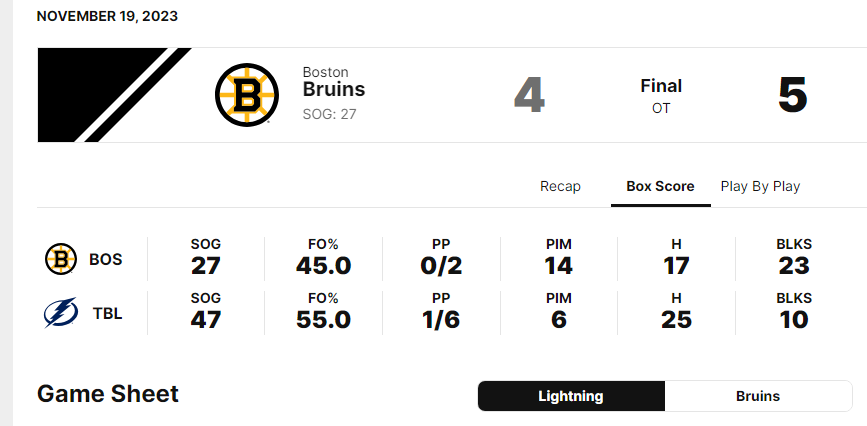Click Tampa Bay's power play stat 1/6
This screenshot has width=867, height=426.
tap(441, 320)
